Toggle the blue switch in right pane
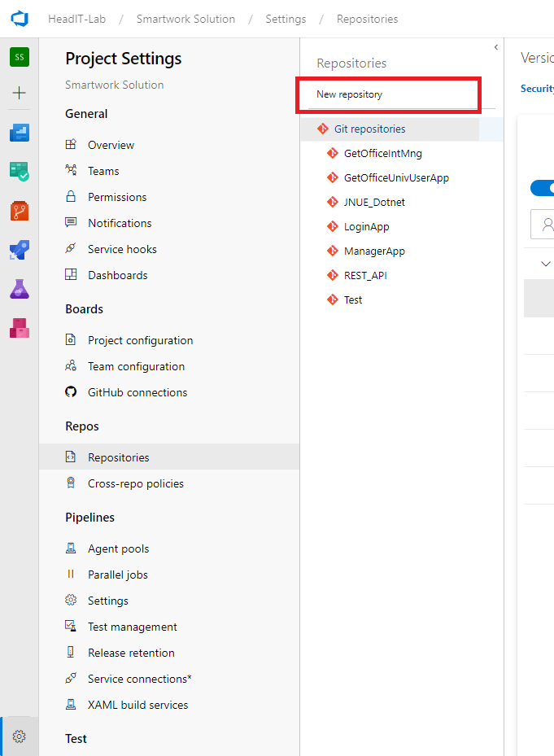The width and height of the screenshot is (554, 756). tap(543, 188)
